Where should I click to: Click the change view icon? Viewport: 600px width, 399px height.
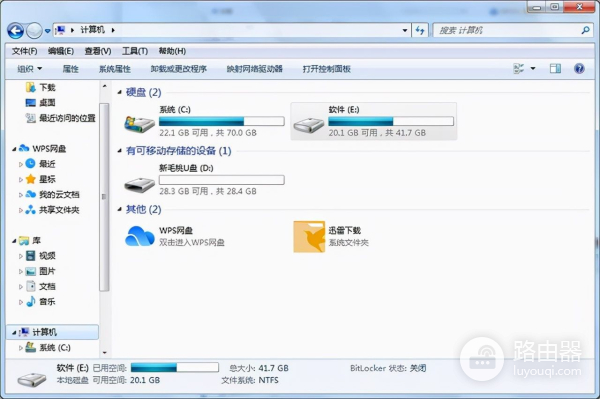point(518,68)
